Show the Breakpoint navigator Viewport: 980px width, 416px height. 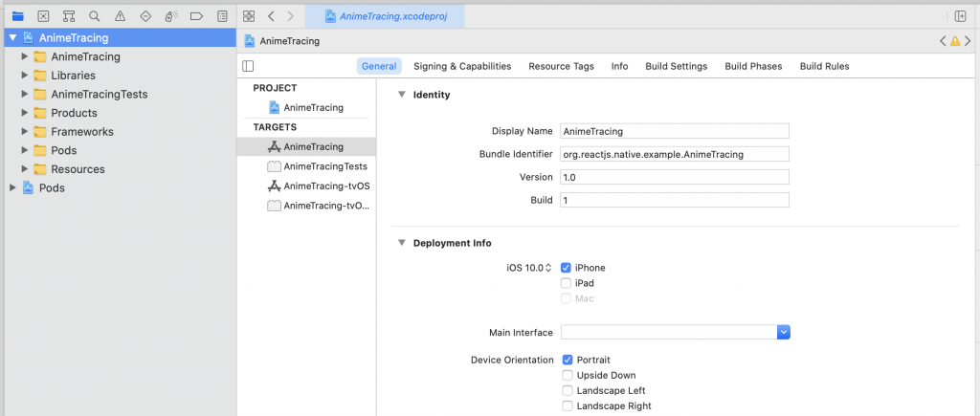click(x=196, y=16)
